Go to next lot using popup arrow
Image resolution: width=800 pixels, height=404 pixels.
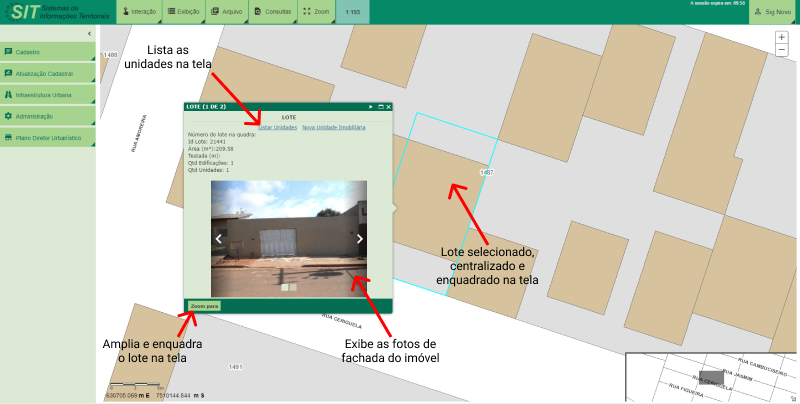[370, 106]
